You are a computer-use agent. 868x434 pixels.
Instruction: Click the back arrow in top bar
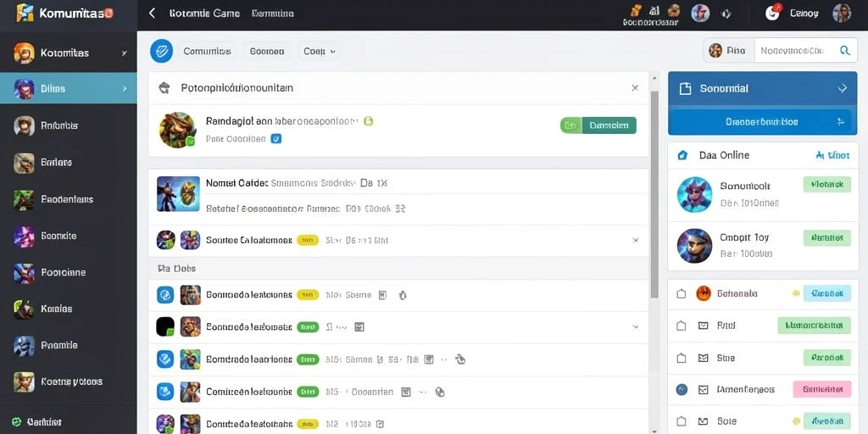153,14
